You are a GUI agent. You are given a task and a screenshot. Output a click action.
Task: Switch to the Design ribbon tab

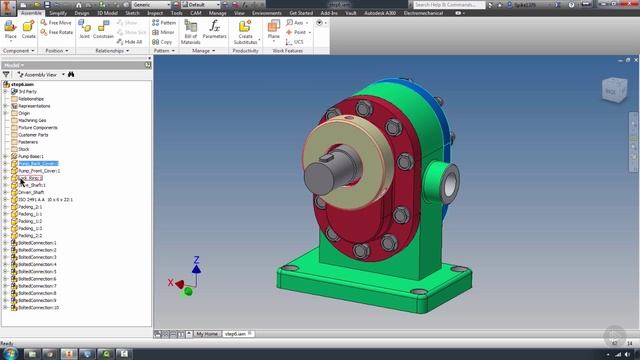(82, 13)
